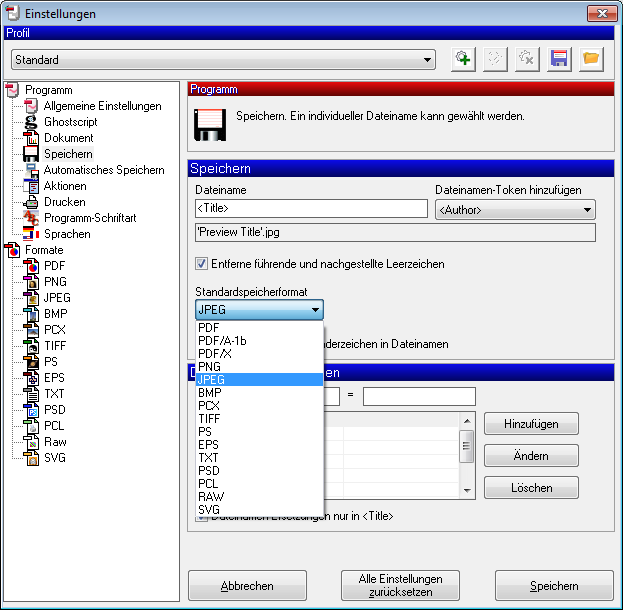The height and width of the screenshot is (614, 623).
Task: Select the PS entry under Formate tree
Action: (x=51, y=362)
